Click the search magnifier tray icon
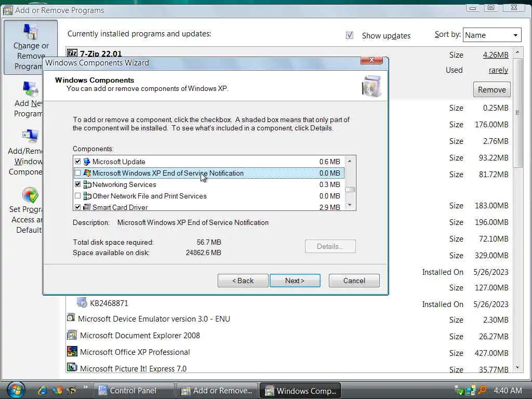This screenshot has height=399, width=532. click(482, 390)
